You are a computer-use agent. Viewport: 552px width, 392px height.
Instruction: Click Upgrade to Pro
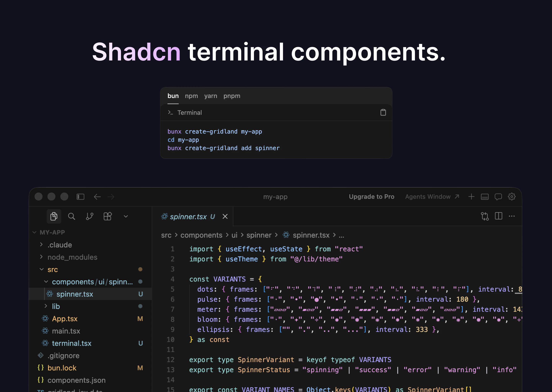tap(371, 197)
